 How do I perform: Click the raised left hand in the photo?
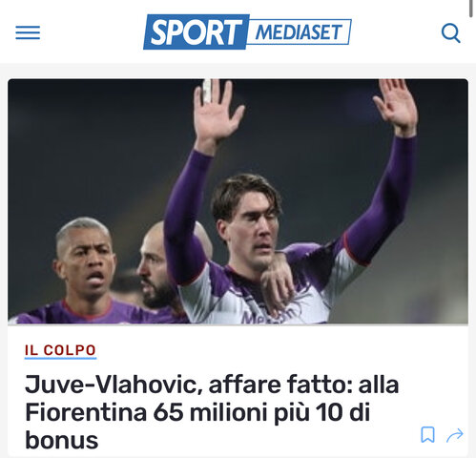[217, 110]
